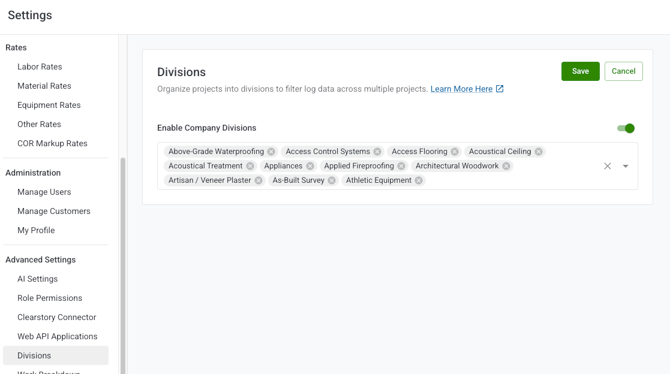The height and width of the screenshot is (374, 670).
Task: Toggle Enable Company Divisions switch
Action: (626, 128)
